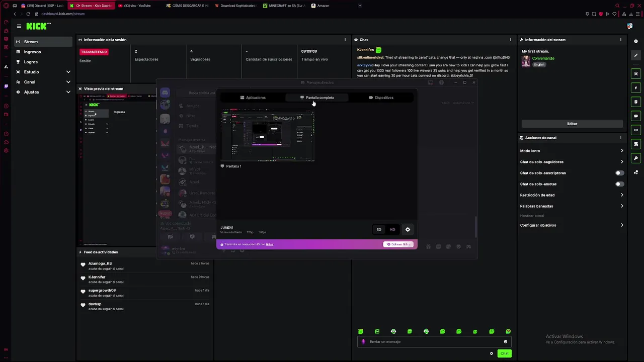644x362 pixels.
Task: Open Chat panel options menu
Action: click(511, 40)
